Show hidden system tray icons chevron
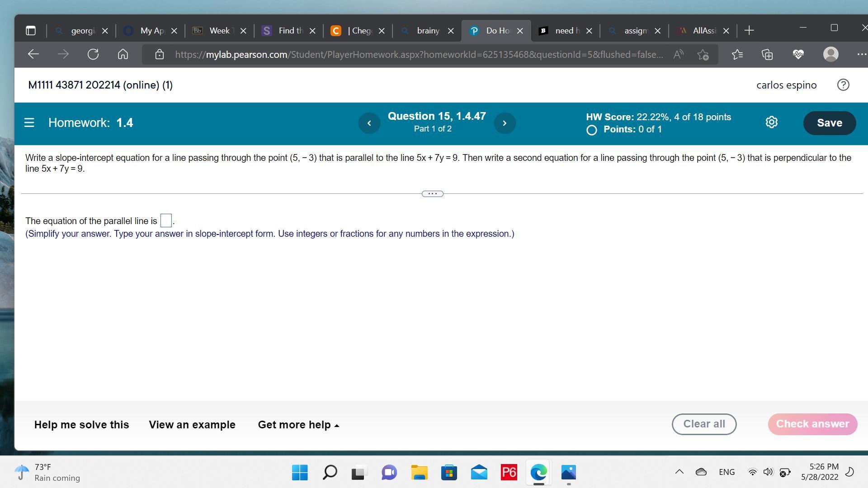Viewport: 868px width, 488px height. [x=679, y=472]
